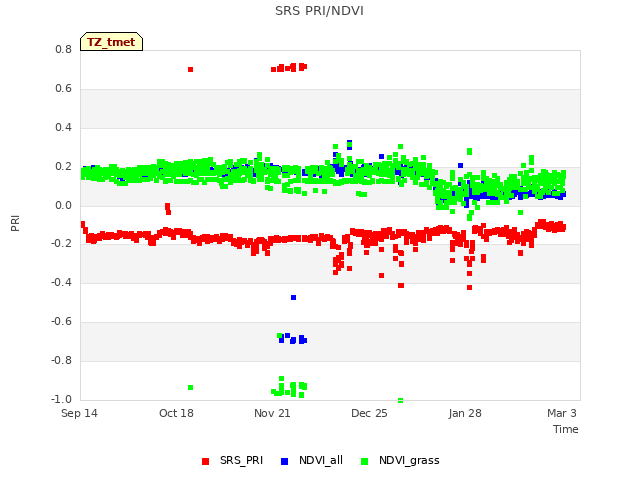Screen dimensions: 640x480
Task: Click the Nov 21 axis tick label
Action: tap(272, 413)
